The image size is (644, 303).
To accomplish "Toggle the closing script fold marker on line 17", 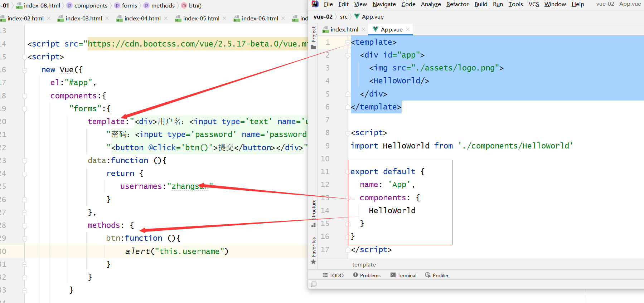I will point(348,250).
